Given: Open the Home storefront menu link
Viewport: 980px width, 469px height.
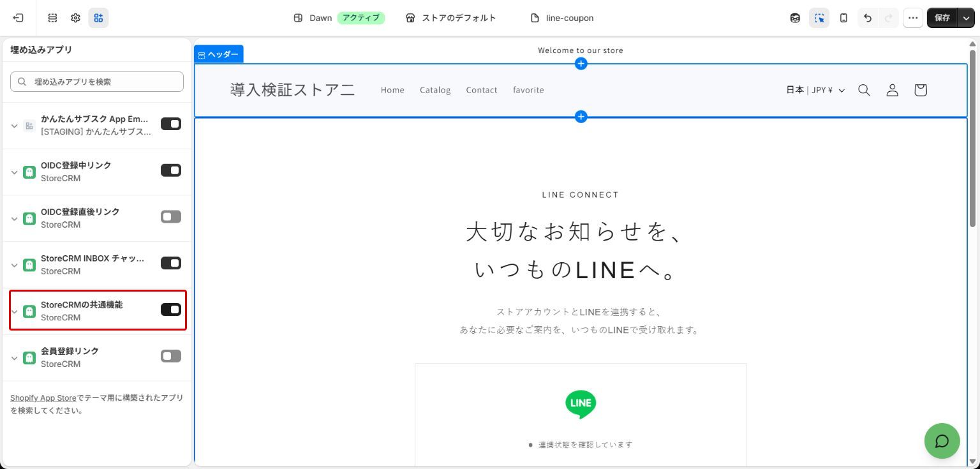Looking at the screenshot, I should coord(392,90).
